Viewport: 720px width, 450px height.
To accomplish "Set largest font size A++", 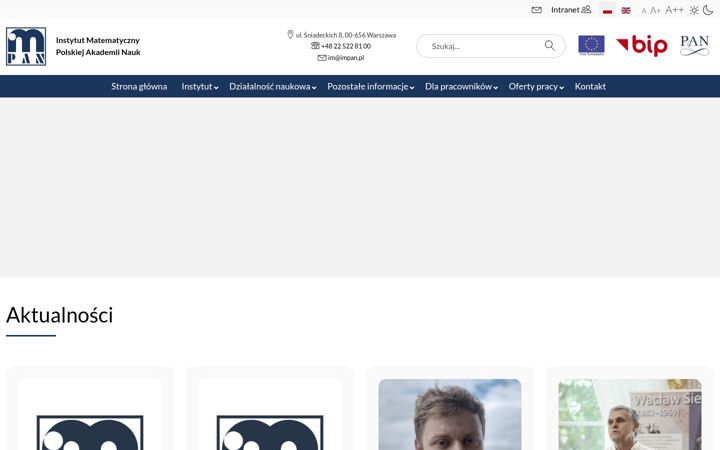I will pyautogui.click(x=674, y=10).
